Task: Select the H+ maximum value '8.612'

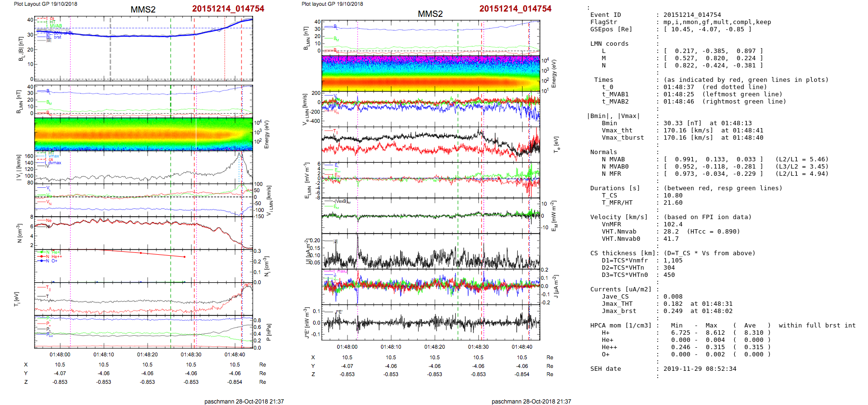Action: 715,333
